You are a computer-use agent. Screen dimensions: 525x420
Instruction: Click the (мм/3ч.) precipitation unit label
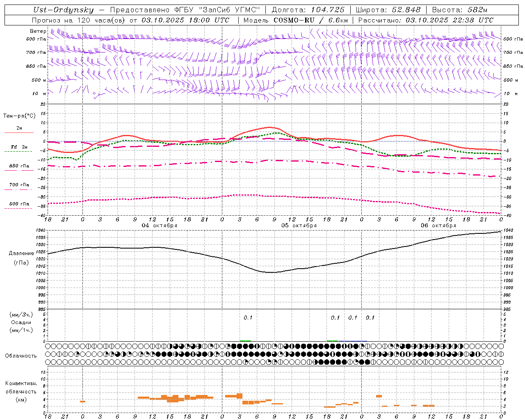click(x=21, y=315)
